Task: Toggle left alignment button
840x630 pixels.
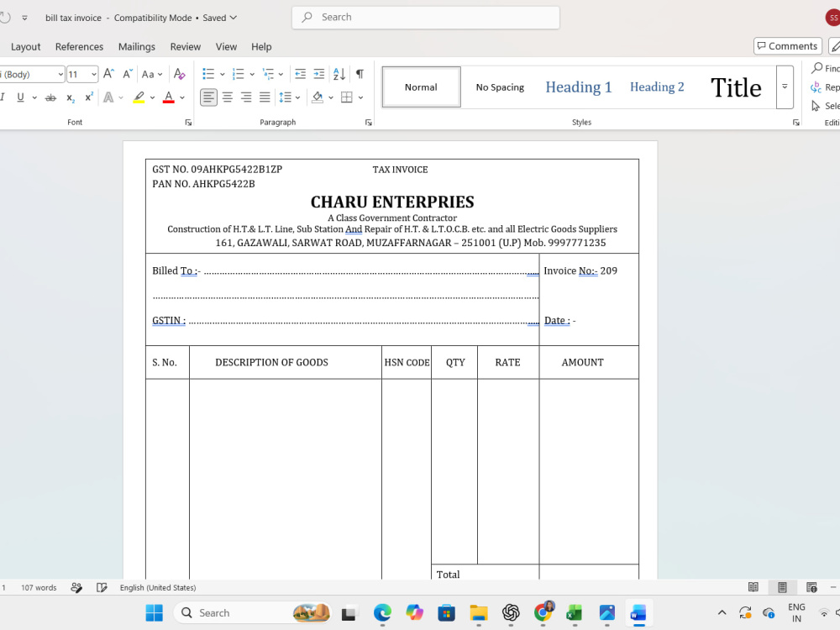Action: tap(208, 97)
